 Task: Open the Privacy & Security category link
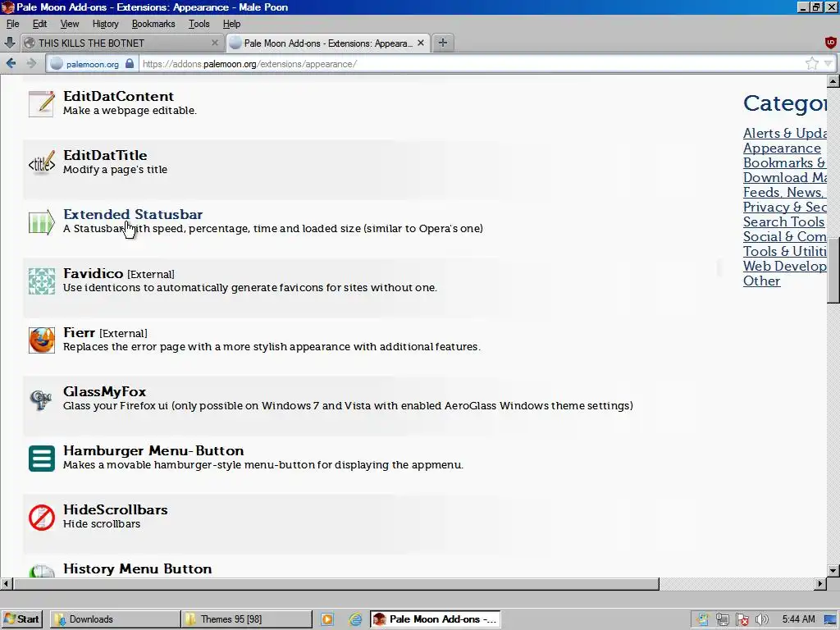point(785,208)
